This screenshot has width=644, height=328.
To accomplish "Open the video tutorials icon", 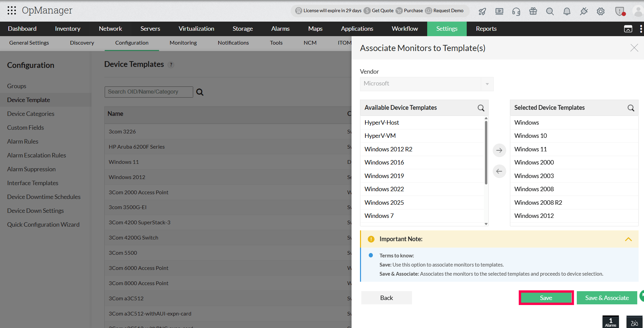I will click(x=499, y=11).
